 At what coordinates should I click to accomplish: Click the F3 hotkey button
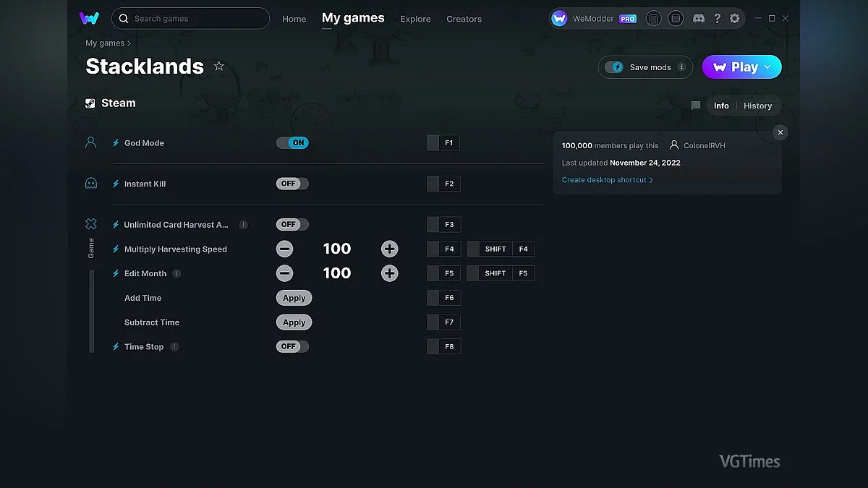pyautogui.click(x=443, y=225)
